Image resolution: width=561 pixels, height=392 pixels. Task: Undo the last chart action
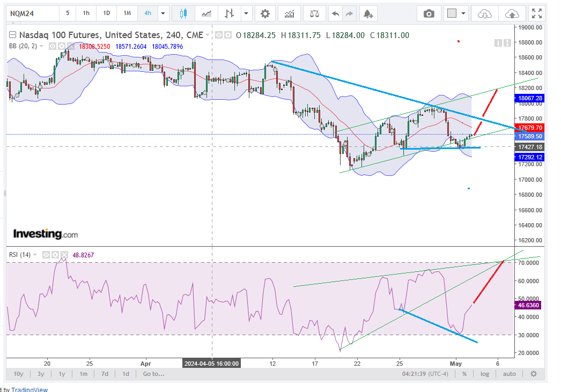(x=335, y=13)
